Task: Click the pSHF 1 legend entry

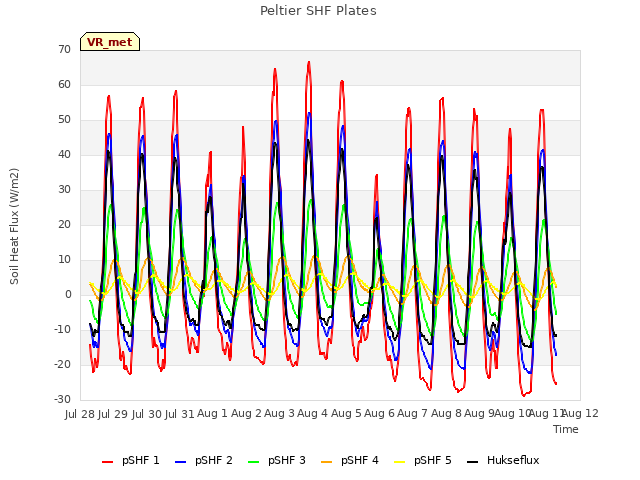Action: [131, 460]
